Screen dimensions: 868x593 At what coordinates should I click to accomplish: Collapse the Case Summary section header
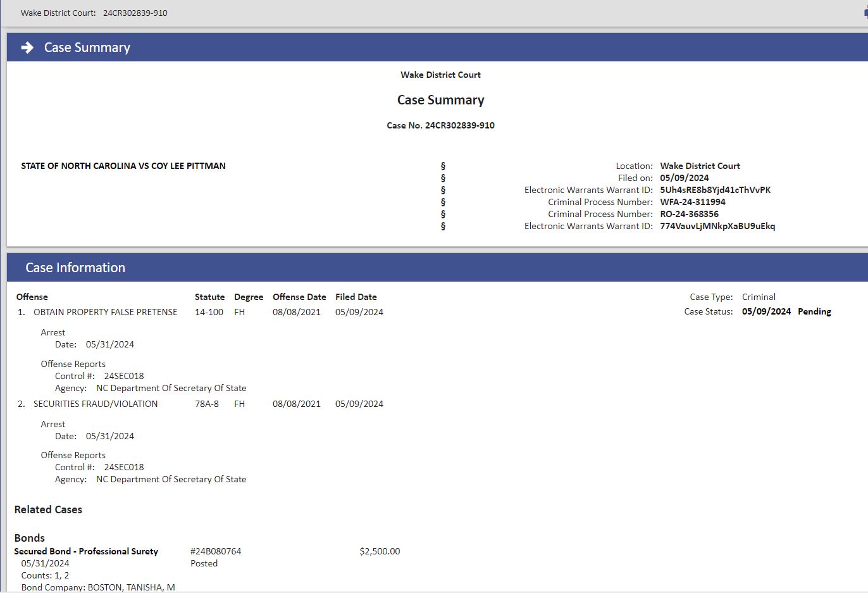click(x=437, y=47)
